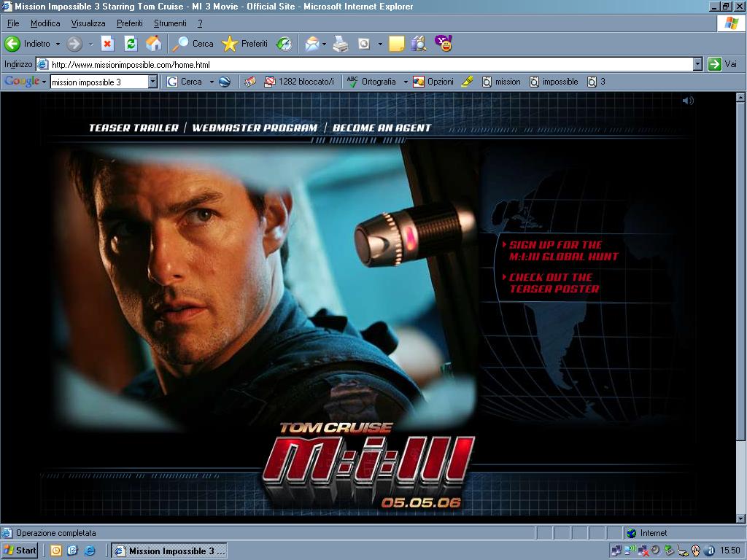Stop page loading with red X icon
The image size is (747, 560).
(107, 44)
